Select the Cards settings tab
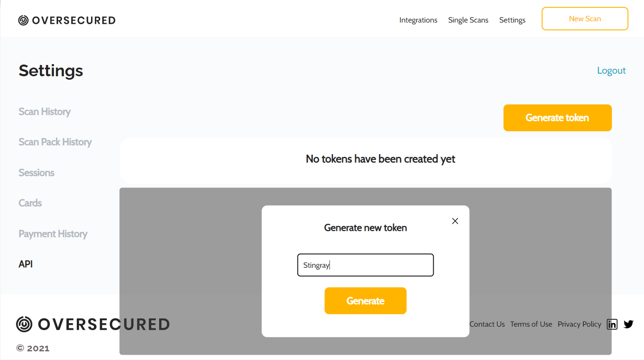This screenshot has height=360, width=644. (x=30, y=203)
